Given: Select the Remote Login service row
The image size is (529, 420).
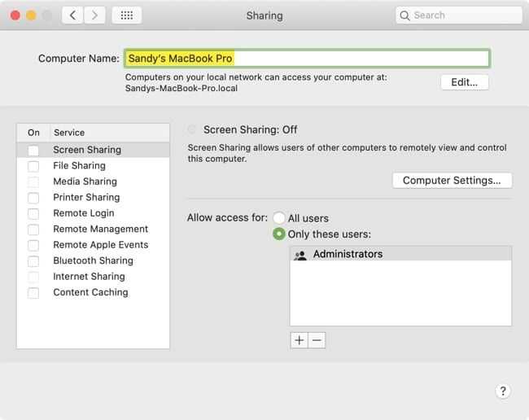Looking at the screenshot, I should click(x=93, y=213).
